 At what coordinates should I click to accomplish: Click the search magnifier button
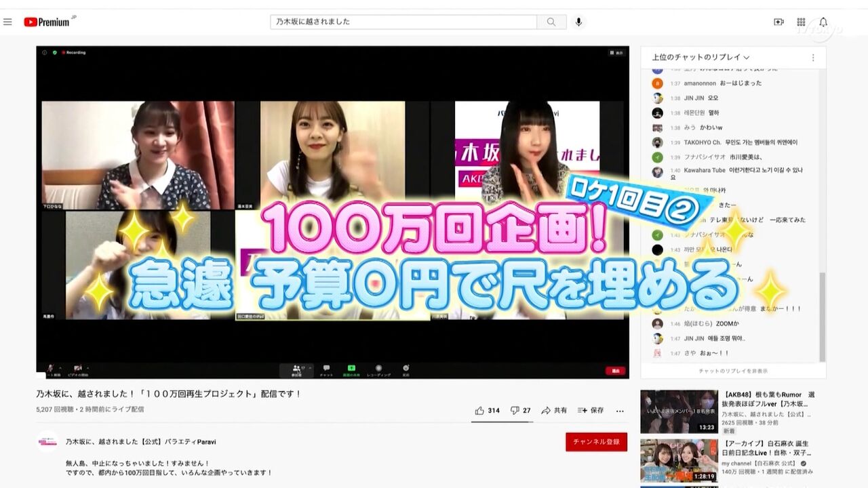pos(551,22)
